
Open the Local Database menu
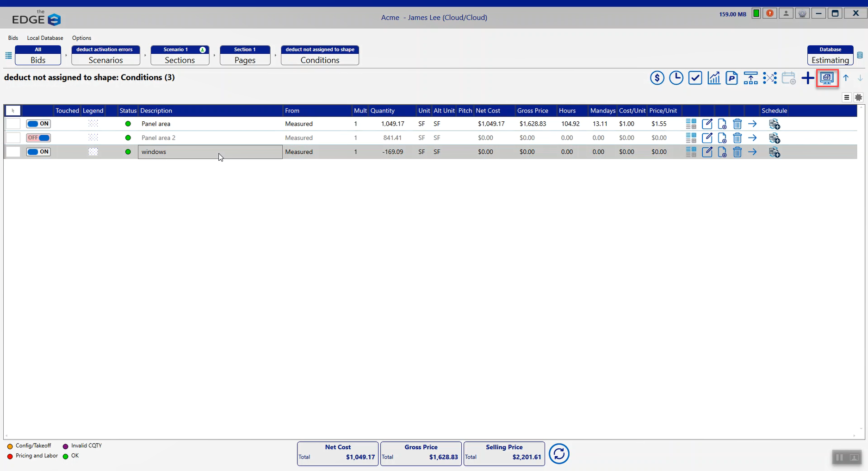click(45, 38)
